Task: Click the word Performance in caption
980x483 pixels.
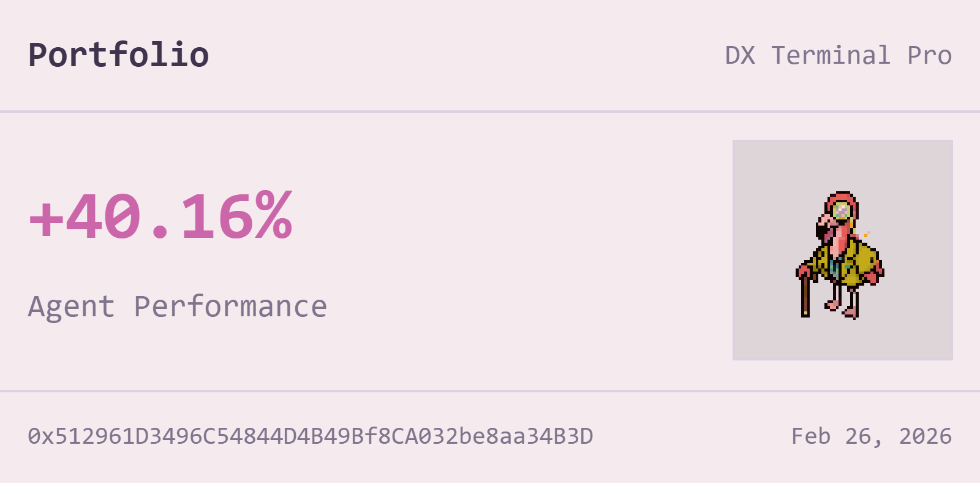Action: tap(230, 306)
